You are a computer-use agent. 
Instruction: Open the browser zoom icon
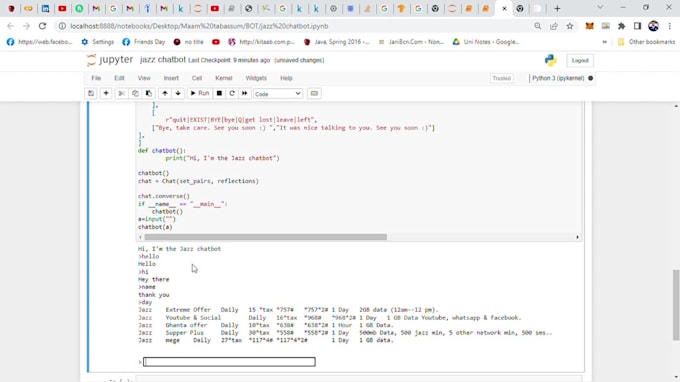(x=538, y=26)
